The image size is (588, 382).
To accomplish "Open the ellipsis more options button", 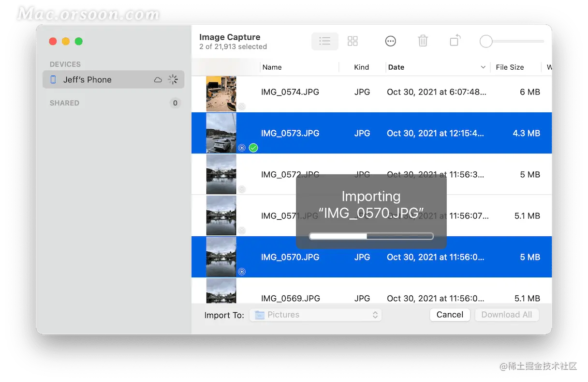I will 391,41.
